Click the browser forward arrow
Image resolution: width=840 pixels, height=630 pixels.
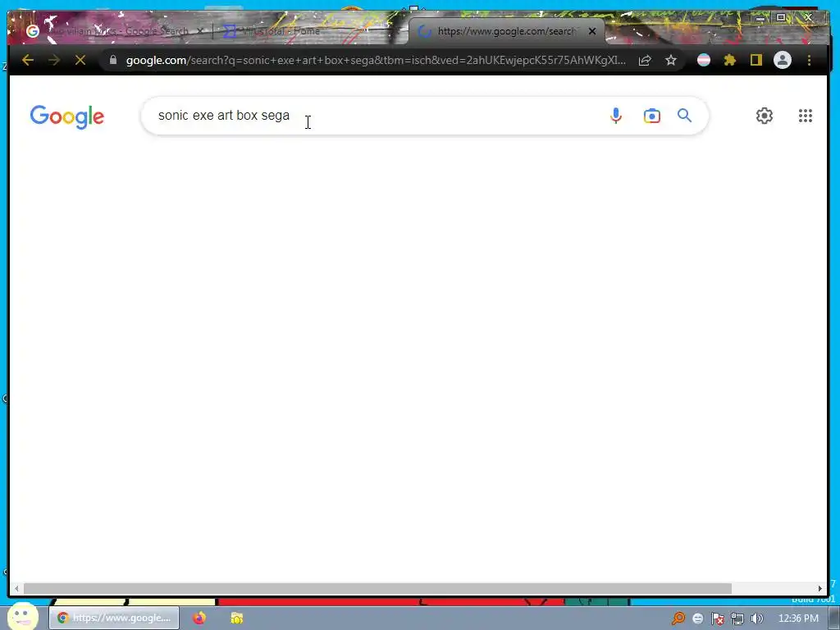click(x=54, y=60)
